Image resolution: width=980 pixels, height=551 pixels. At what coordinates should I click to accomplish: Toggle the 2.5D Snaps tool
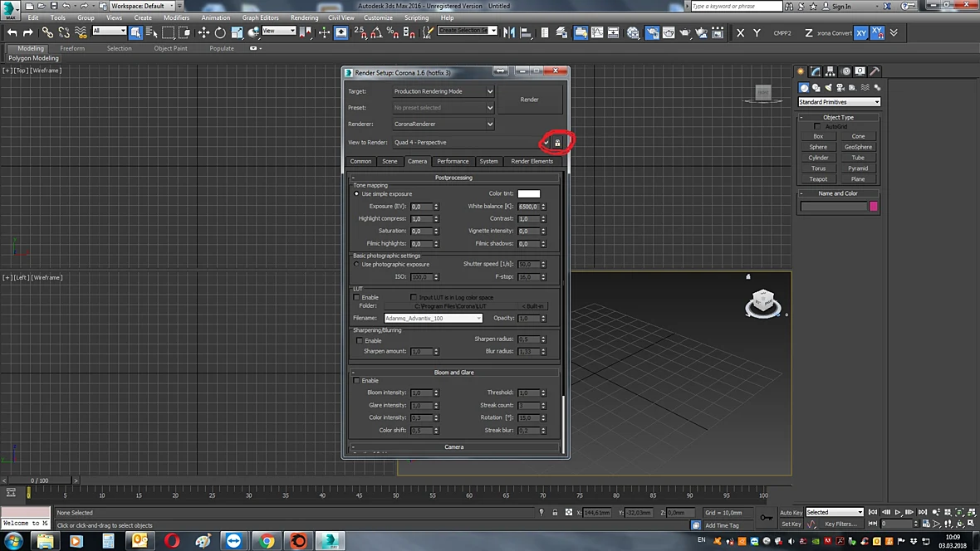360,32
